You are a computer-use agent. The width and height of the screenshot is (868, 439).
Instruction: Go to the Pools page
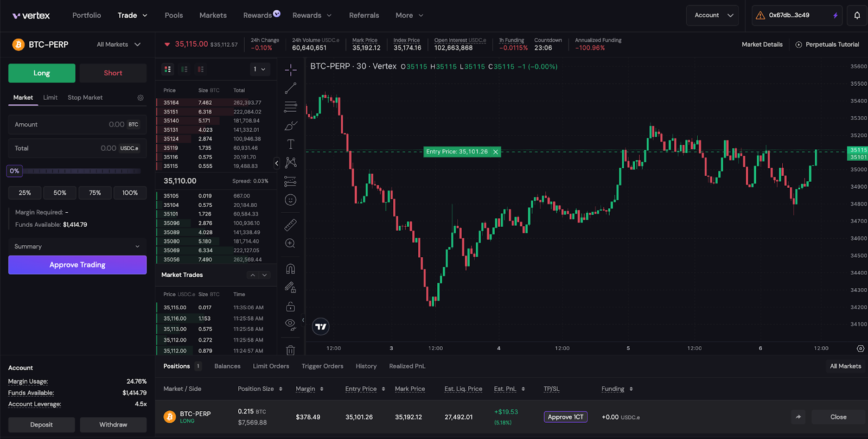point(174,15)
